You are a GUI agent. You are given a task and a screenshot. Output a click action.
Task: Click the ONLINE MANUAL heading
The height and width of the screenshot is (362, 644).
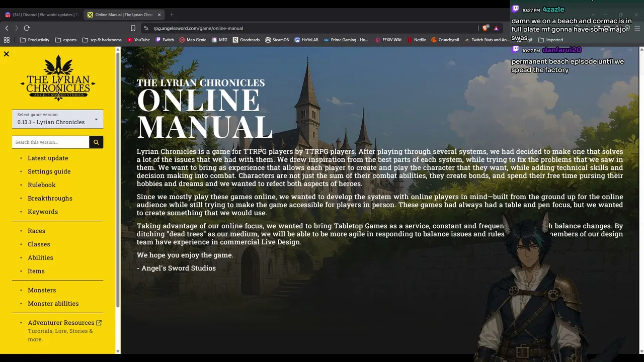205,114
